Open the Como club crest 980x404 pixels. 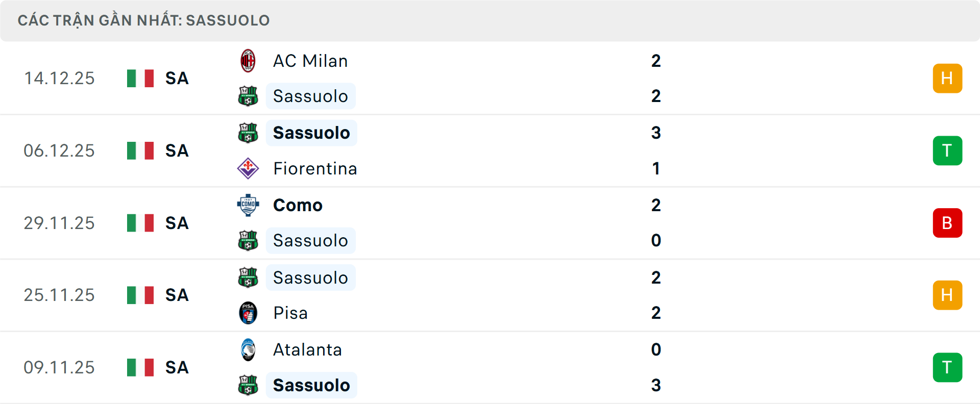coord(249,205)
